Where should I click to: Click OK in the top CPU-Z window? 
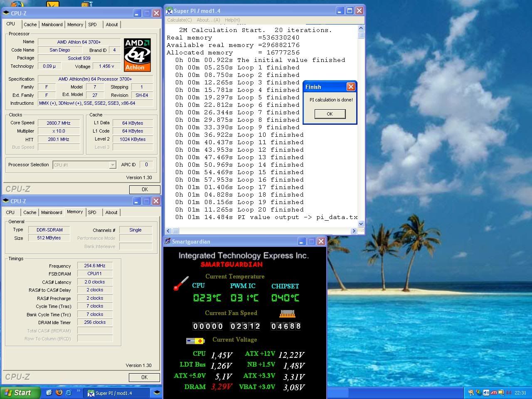point(145,190)
